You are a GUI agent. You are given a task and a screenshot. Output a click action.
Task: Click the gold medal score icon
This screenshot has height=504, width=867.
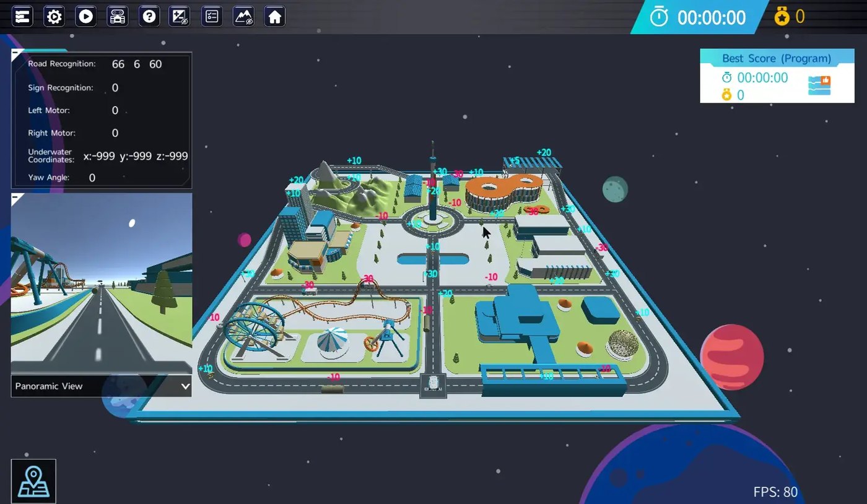coord(782,17)
